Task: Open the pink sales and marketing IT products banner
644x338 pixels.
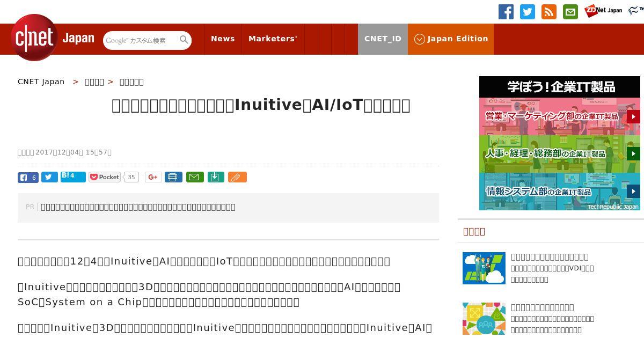Action: 560,116
